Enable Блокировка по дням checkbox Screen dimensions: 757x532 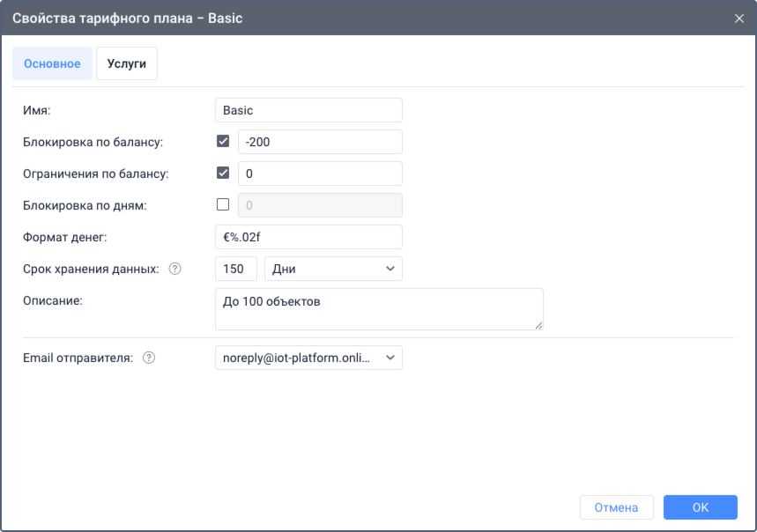coord(223,205)
